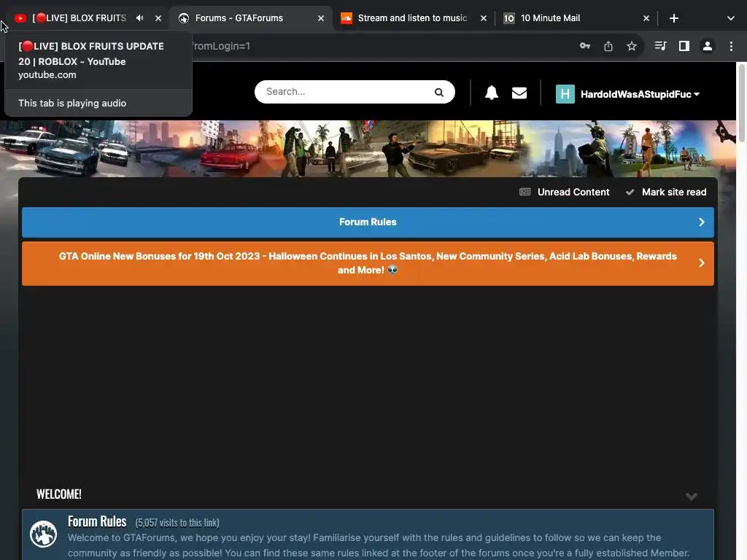Open forum notifications bell
747x560 pixels.
pyautogui.click(x=492, y=93)
